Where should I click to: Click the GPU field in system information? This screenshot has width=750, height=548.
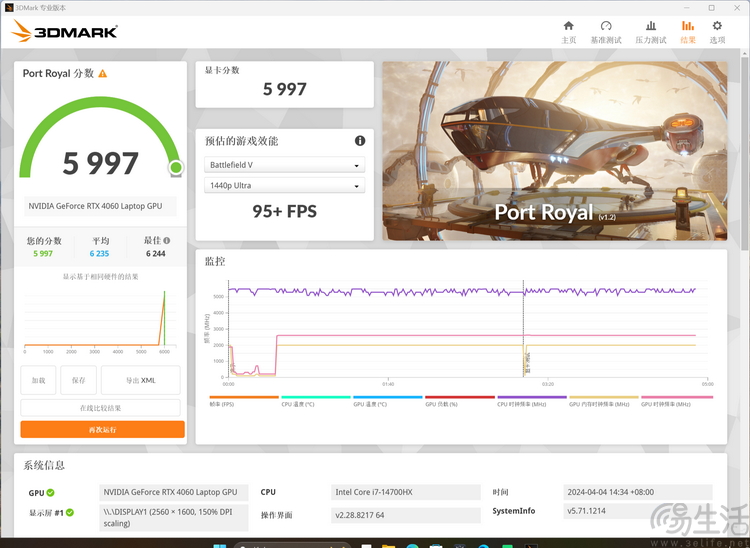coord(174,492)
